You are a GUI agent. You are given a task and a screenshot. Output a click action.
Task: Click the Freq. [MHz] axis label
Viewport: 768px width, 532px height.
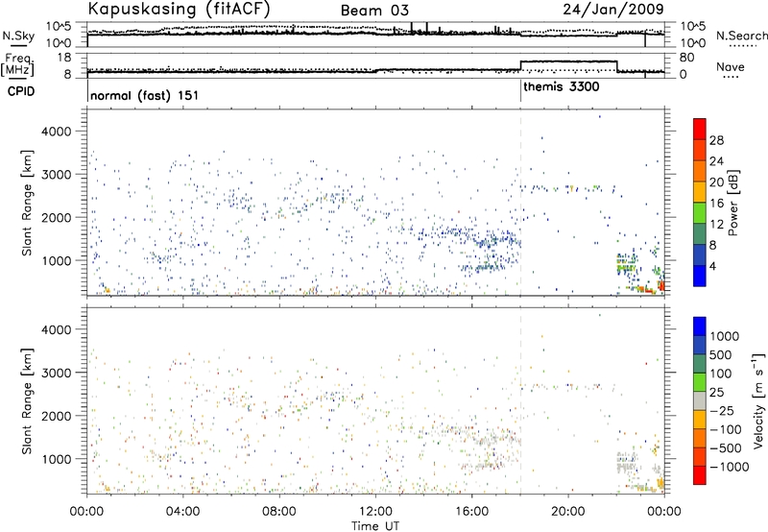[17, 64]
